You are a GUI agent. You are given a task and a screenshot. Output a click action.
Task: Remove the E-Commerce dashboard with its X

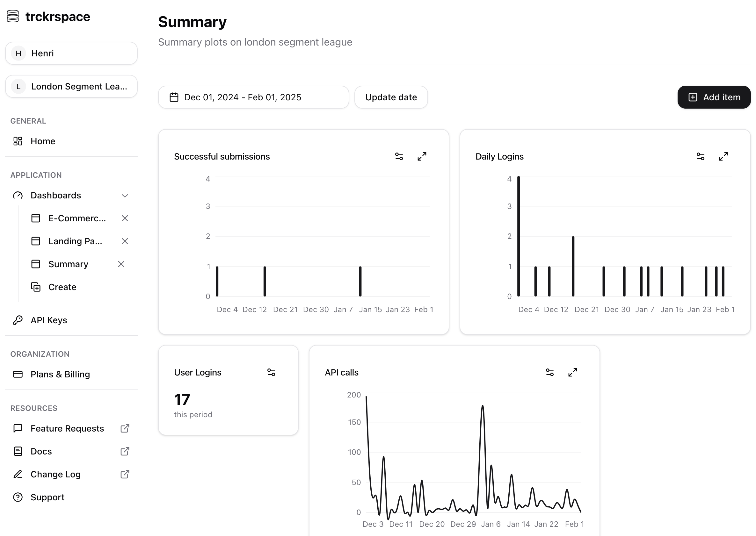pos(125,218)
